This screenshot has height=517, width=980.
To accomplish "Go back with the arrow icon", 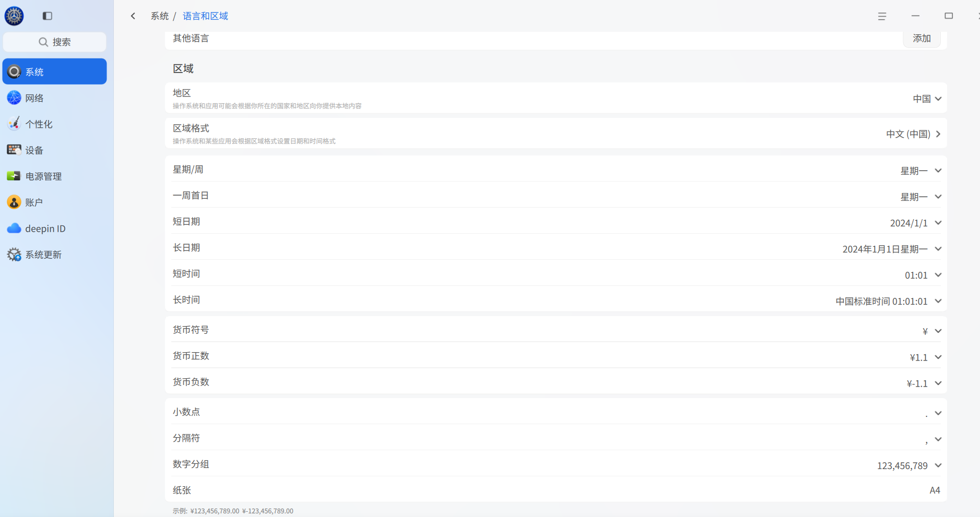I will pyautogui.click(x=133, y=16).
